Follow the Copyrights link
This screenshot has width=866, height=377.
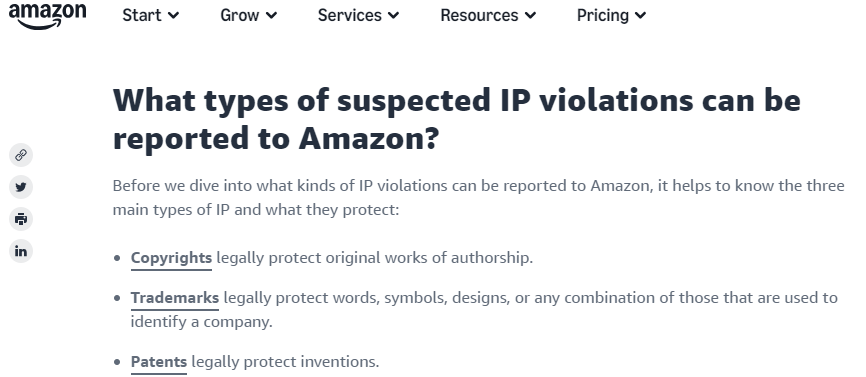(171, 258)
